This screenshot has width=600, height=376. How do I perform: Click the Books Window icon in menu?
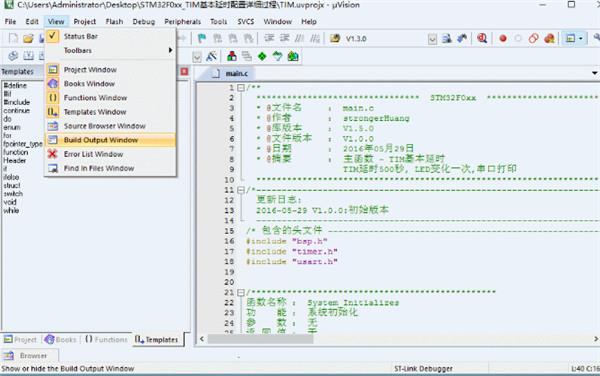(x=52, y=84)
